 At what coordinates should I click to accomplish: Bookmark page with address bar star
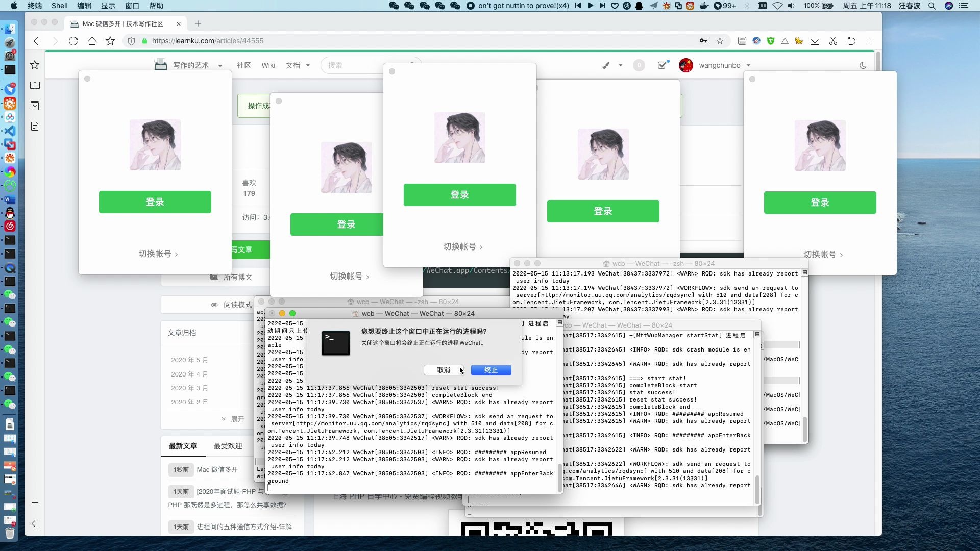720,41
